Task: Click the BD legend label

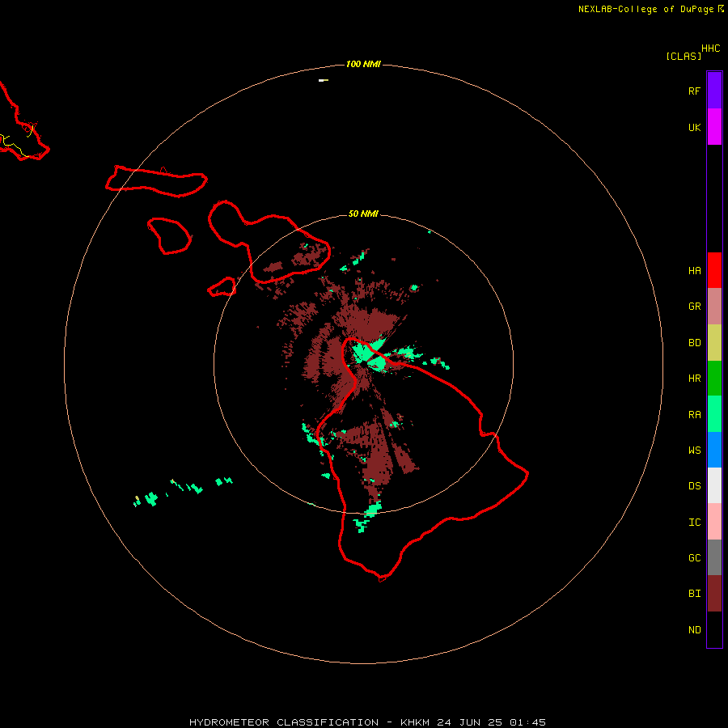Action: (x=694, y=343)
